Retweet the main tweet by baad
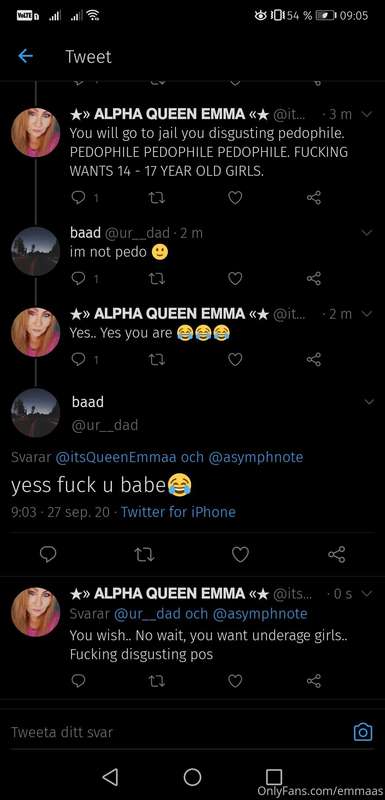The image size is (385, 800). click(144, 554)
